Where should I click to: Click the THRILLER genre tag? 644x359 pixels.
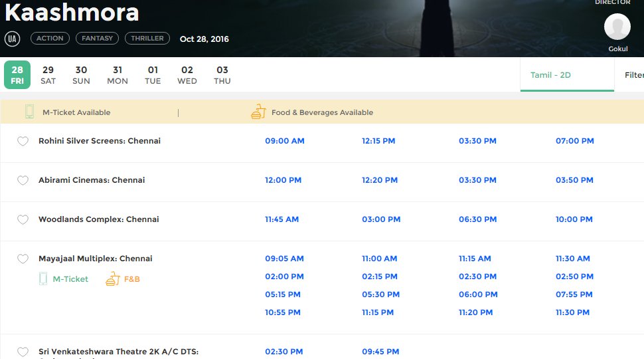(x=147, y=39)
